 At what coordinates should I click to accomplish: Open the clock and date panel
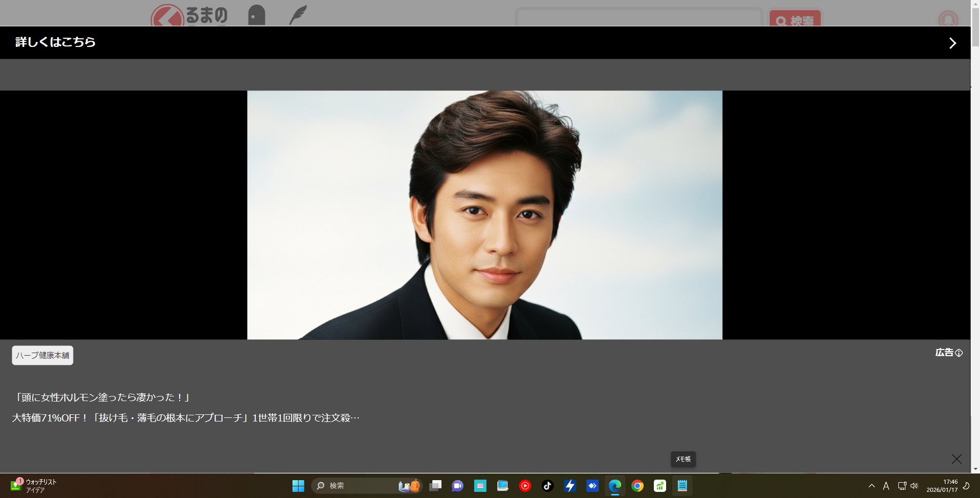click(x=942, y=486)
